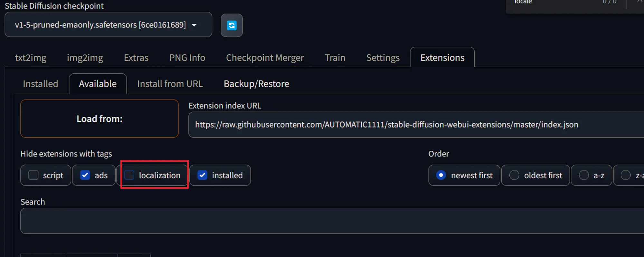Click the Extension index URL field
Viewport: 644px width, 257px height.
coord(415,125)
